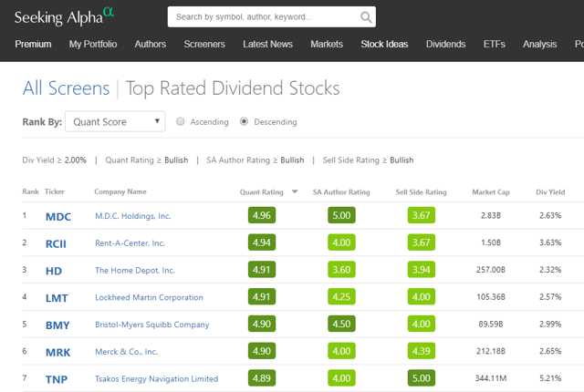Screen dimensions: 584x392
Task: Open The Home Depot, Inc. link
Action: point(135,271)
